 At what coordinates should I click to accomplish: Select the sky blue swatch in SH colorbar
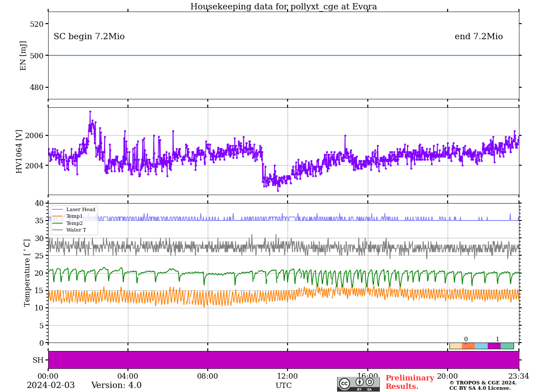click(481, 346)
